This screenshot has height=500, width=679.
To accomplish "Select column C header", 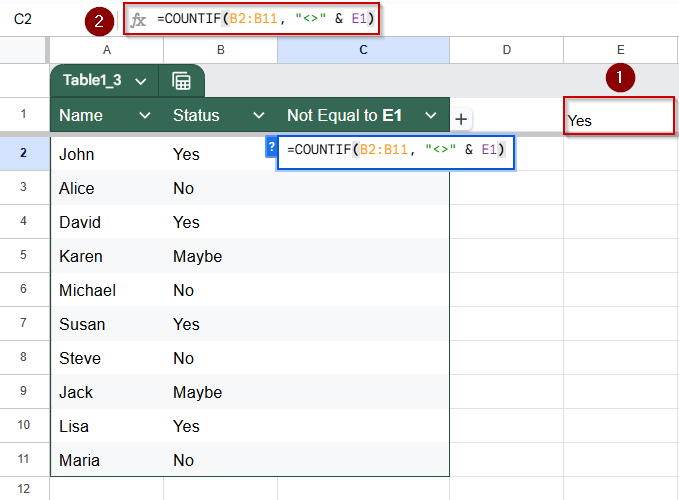I will (x=363, y=50).
